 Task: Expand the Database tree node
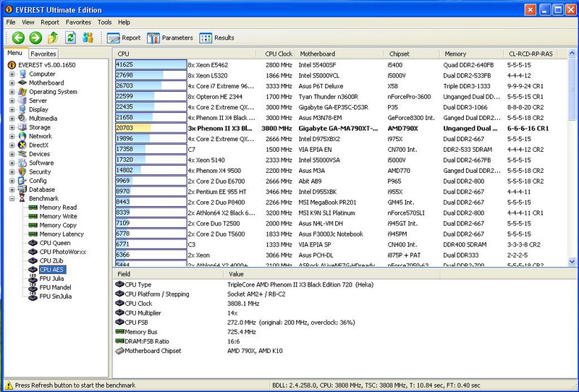[x=12, y=189]
